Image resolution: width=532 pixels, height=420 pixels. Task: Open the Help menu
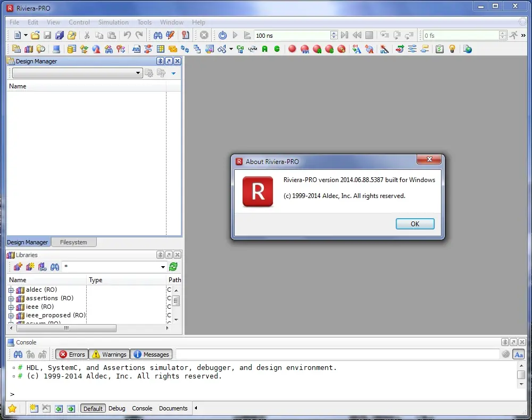coord(198,22)
